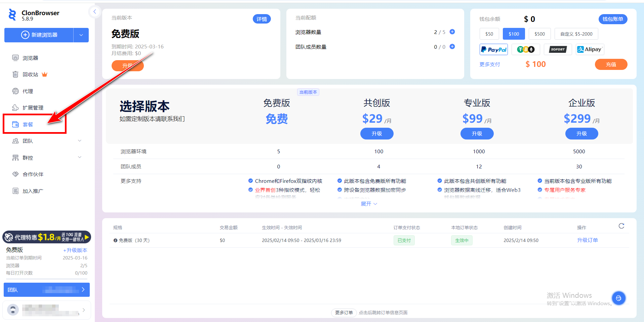Choose PayPal as payment method
The width and height of the screenshot is (644, 322).
(493, 49)
